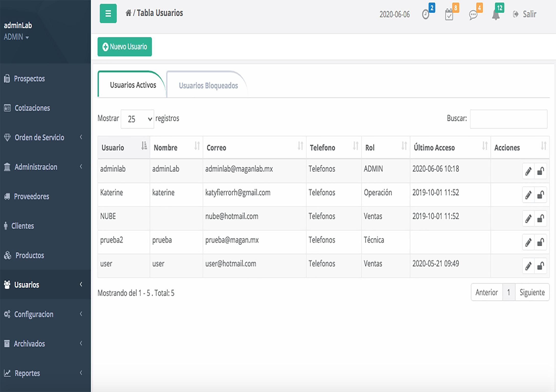This screenshot has height=392, width=556.
Task: Click the katyfierrorh@gmail.com email cell
Action: 254,194
